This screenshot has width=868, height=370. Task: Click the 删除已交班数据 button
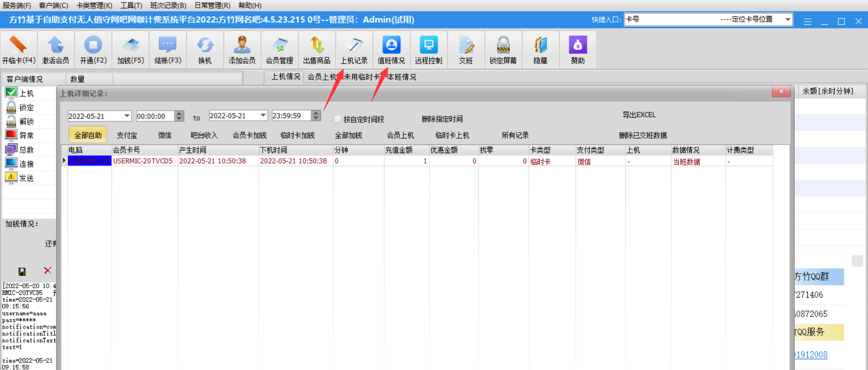pyautogui.click(x=642, y=136)
